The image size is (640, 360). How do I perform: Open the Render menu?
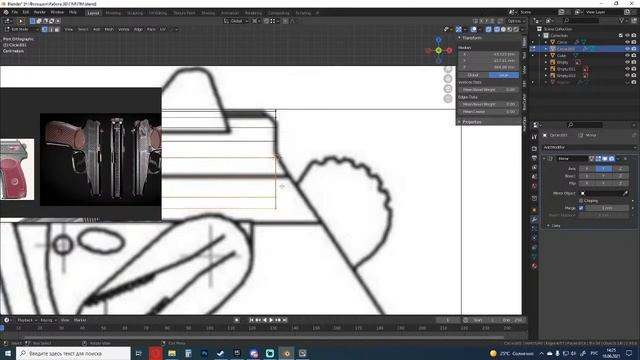click(40, 13)
